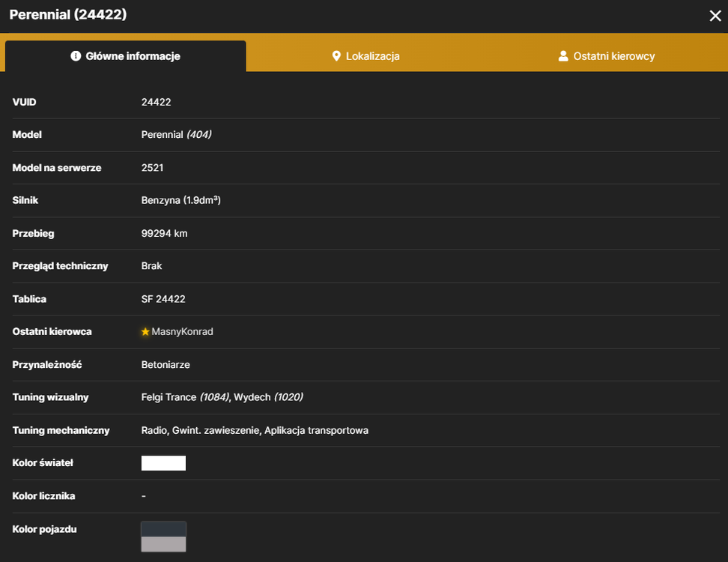Click the Ostatni kierowca label
728x562 pixels.
(52, 332)
